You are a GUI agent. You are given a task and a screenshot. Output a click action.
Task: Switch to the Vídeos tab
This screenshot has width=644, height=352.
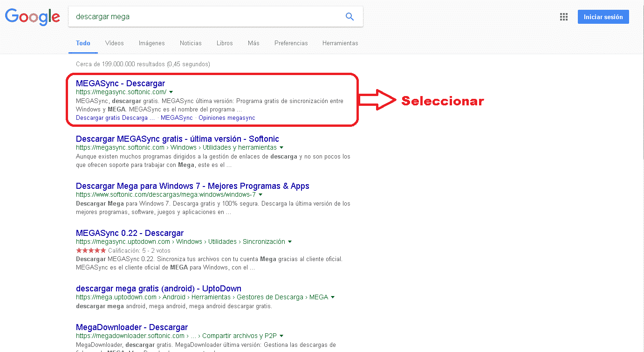coord(114,43)
